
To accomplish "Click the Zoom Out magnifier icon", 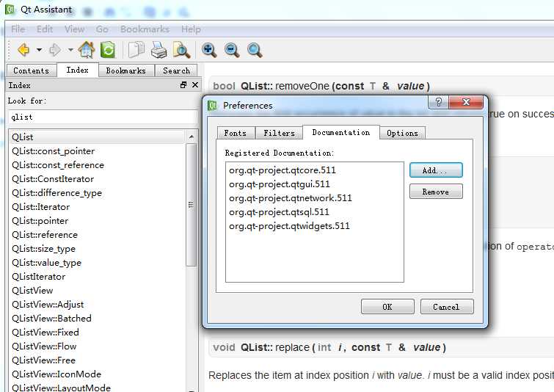I will click(x=232, y=50).
